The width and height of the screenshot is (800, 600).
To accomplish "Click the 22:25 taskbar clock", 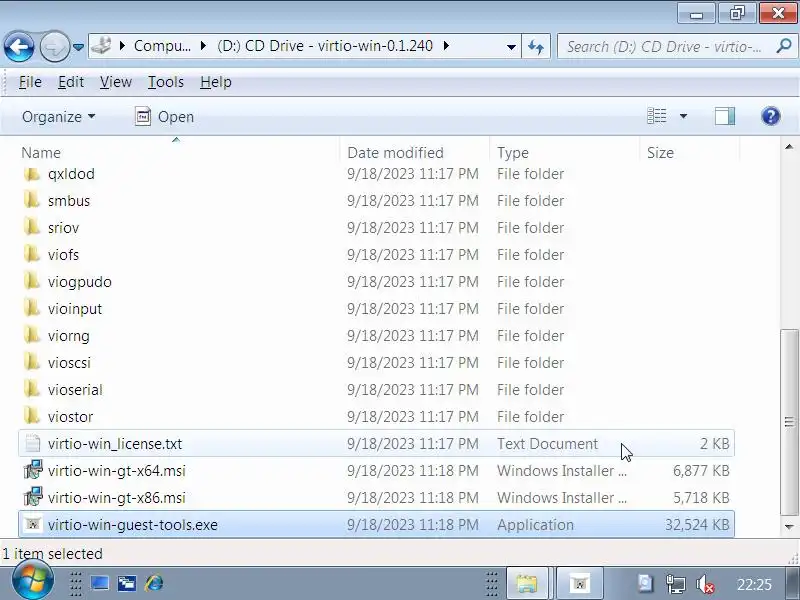I will (x=754, y=584).
